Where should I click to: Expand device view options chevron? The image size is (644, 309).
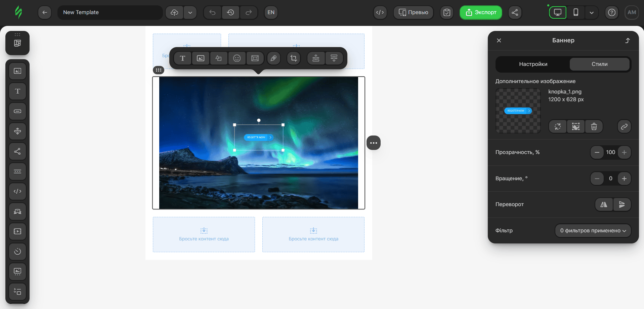(592, 12)
